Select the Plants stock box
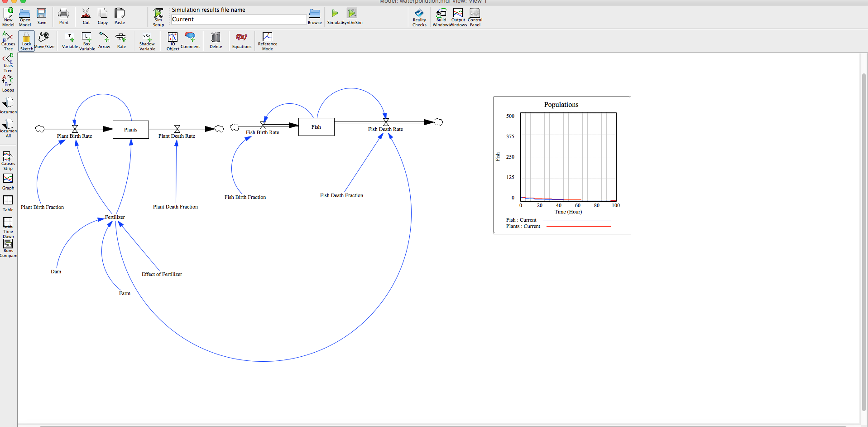 [131, 130]
